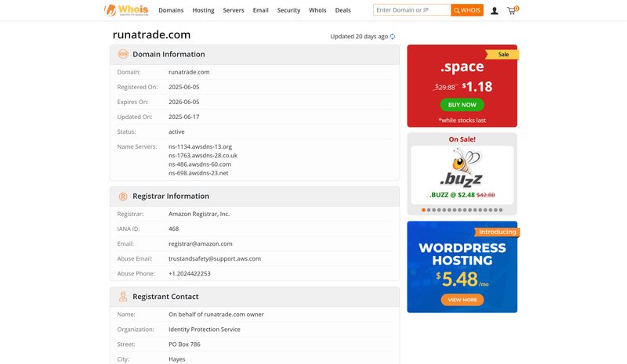Open the user account icon
The image size is (627, 364).
pos(495,11)
